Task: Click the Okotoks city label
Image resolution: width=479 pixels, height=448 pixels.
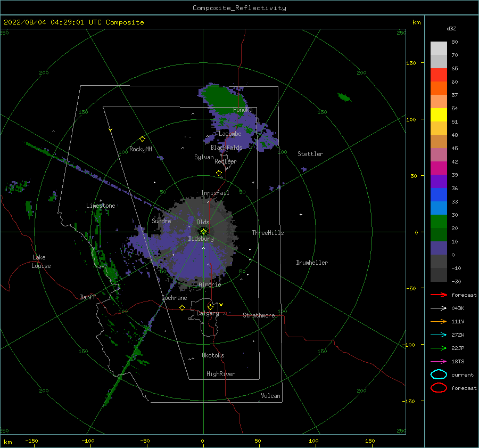Action: coord(213,355)
